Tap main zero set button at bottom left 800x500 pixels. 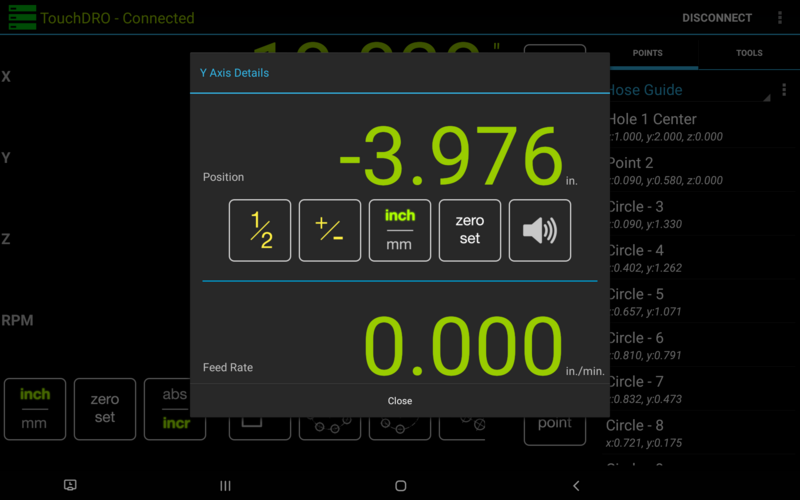coord(105,409)
